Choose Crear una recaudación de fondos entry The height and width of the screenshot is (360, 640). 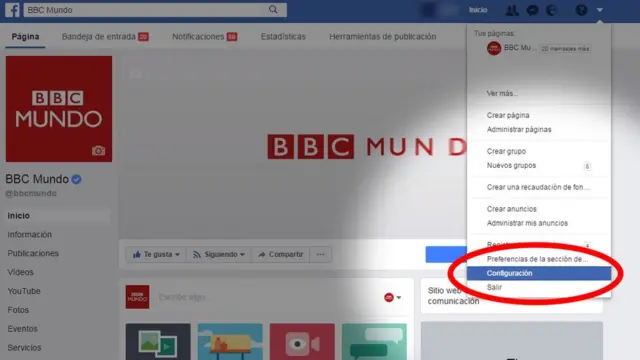[538, 187]
